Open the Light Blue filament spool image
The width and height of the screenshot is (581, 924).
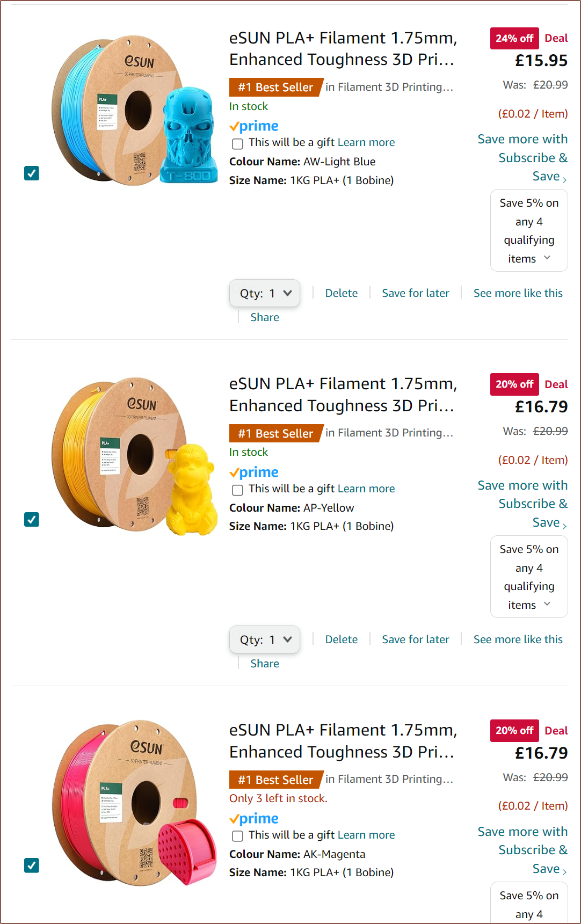[x=134, y=111]
